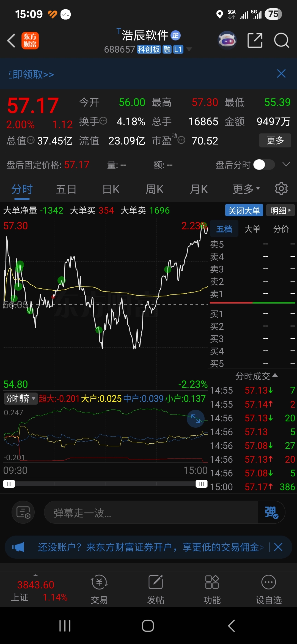
Task: Dismiss the account opening banner
Action: (x=278, y=547)
